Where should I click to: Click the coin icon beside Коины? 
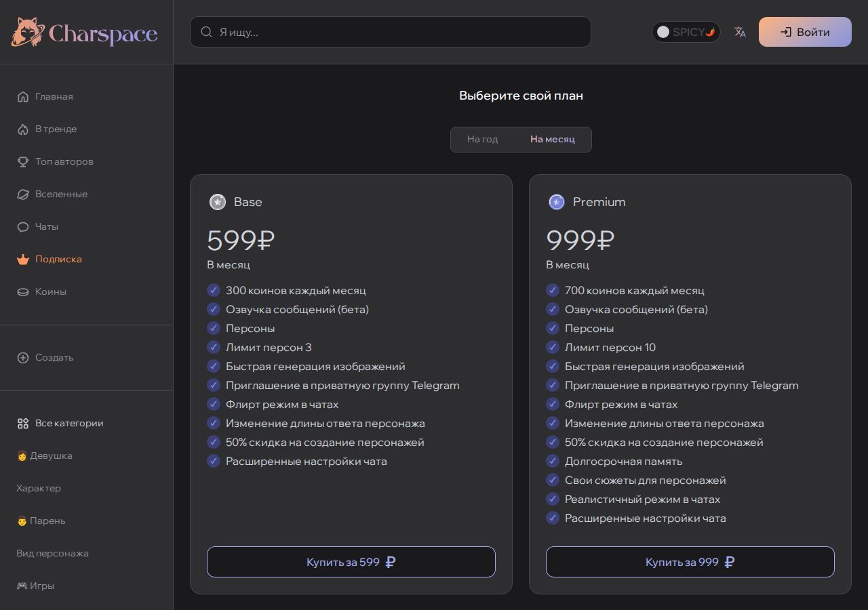coord(23,291)
